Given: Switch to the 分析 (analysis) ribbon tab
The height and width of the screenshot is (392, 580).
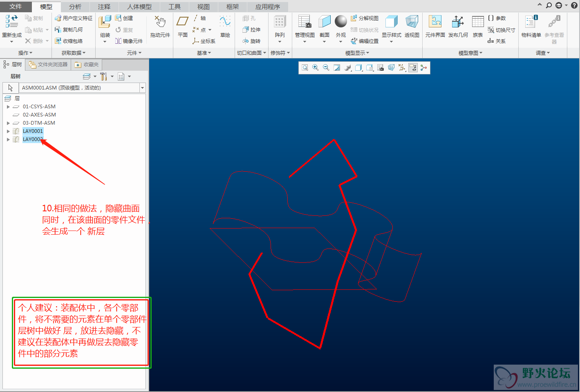Looking at the screenshot, I should [x=75, y=7].
